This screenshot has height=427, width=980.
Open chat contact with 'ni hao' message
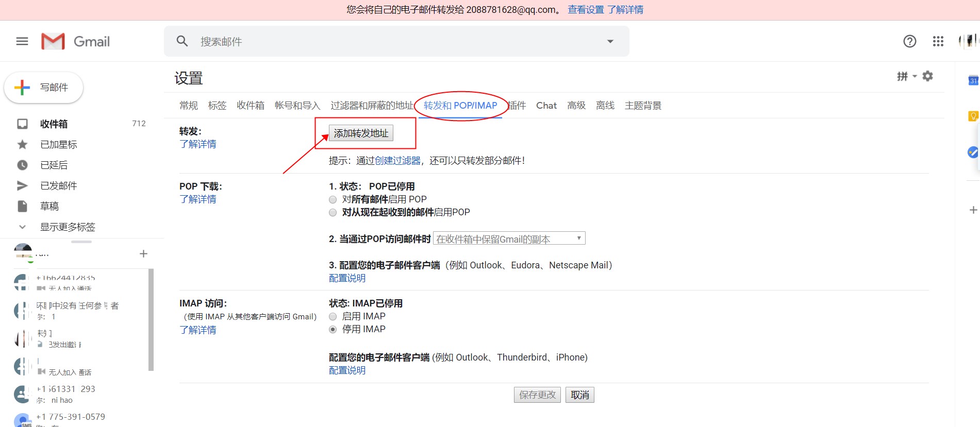80,395
